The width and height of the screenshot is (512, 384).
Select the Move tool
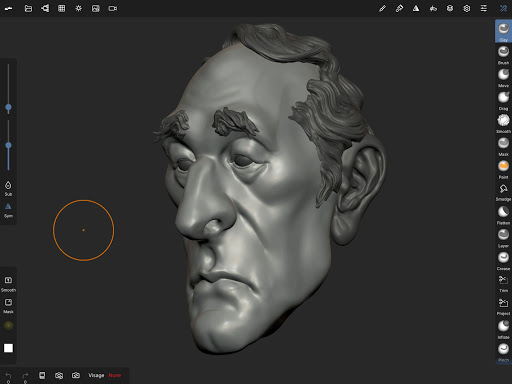(x=503, y=77)
